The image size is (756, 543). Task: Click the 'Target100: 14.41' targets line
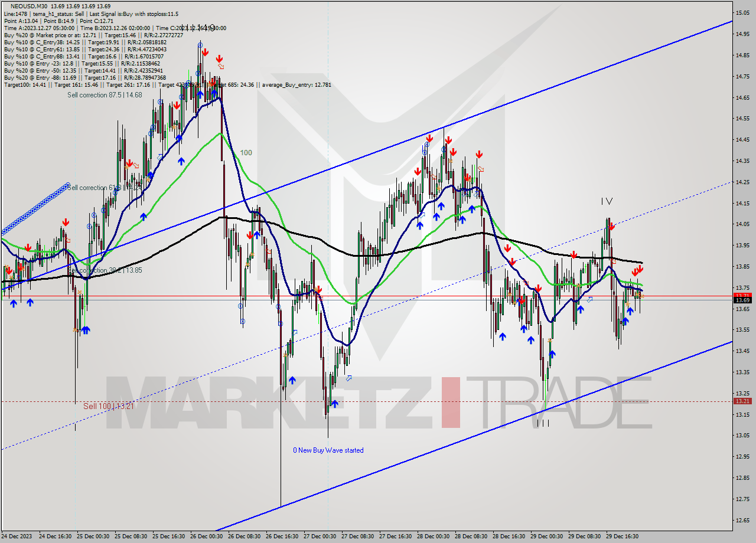[x=167, y=85]
